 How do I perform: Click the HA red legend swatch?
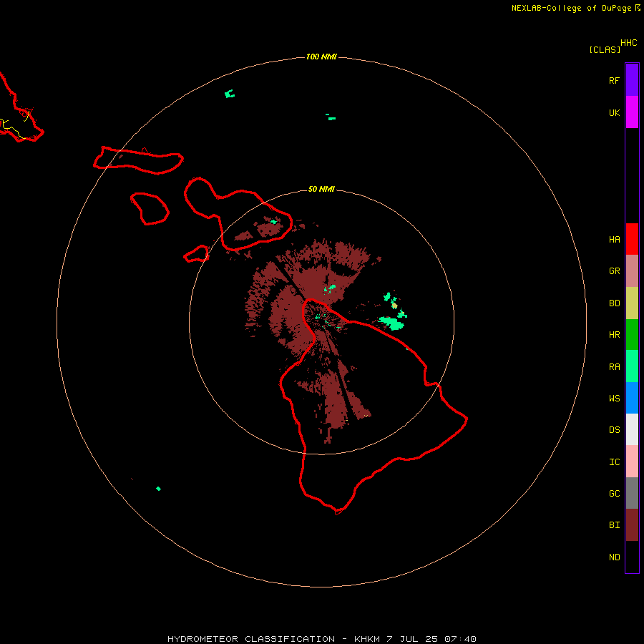[x=632, y=239]
